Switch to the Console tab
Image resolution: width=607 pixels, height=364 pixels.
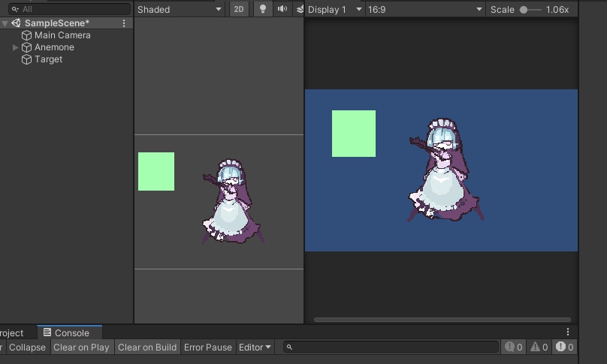pyautogui.click(x=70, y=332)
